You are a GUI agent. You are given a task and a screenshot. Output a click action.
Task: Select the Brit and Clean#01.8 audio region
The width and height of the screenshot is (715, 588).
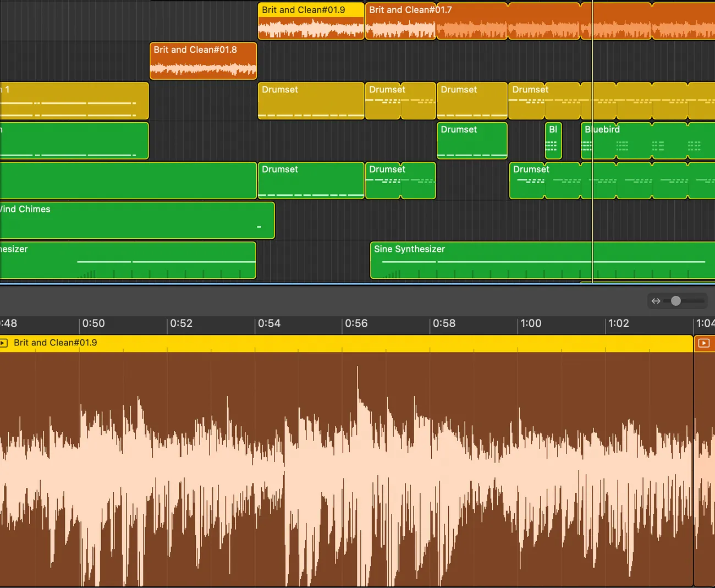pyautogui.click(x=203, y=61)
